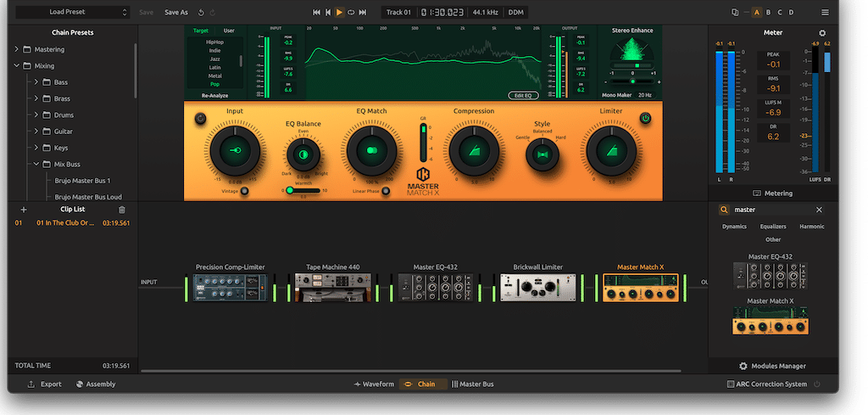868x415 pixels.
Task: Toggle ARC Correction System power icon
Action: (817, 384)
